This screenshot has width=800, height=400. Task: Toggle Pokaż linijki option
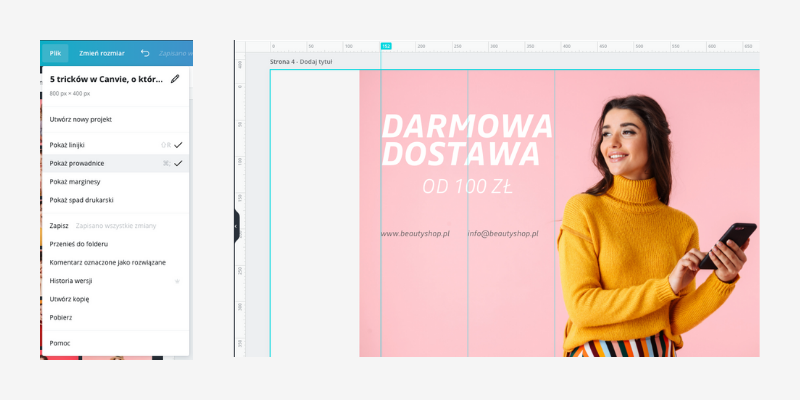115,145
